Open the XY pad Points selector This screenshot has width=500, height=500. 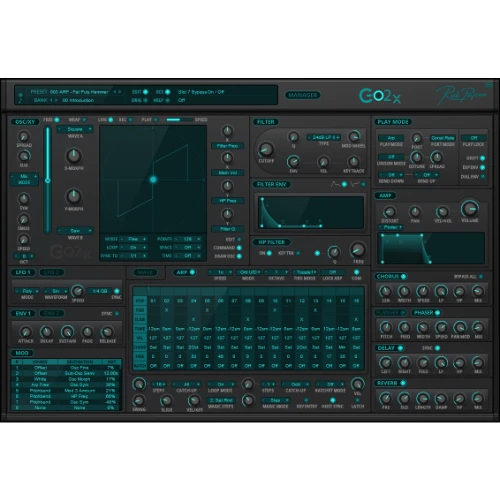(188, 239)
